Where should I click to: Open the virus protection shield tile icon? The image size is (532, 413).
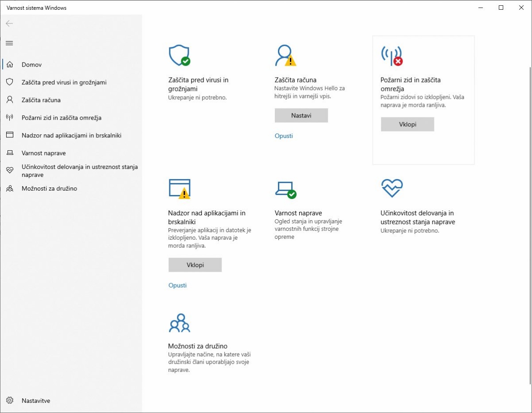(180, 55)
